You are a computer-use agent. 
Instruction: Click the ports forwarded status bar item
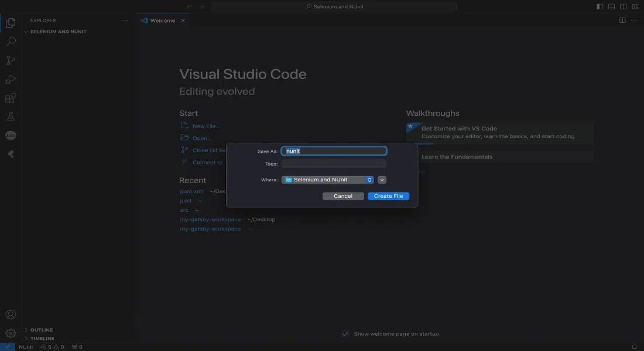pos(77,347)
